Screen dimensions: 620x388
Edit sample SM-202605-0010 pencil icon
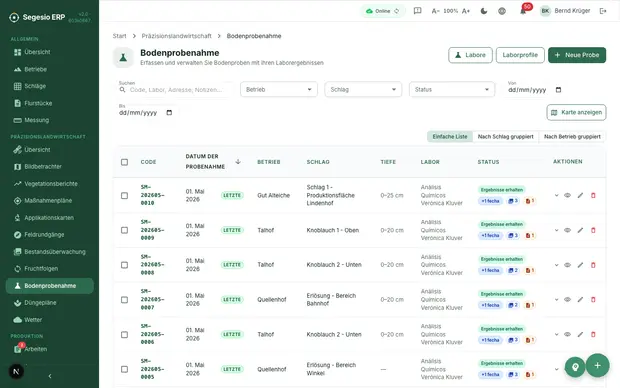(x=580, y=195)
